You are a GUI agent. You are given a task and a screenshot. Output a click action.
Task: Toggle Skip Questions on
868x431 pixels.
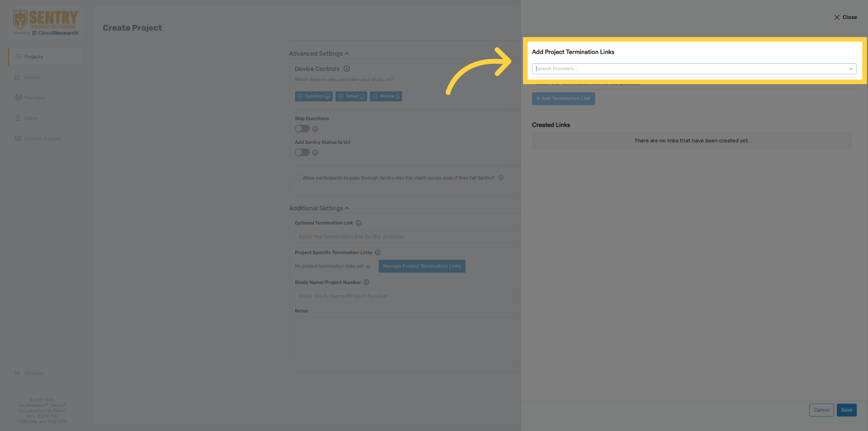coord(302,128)
